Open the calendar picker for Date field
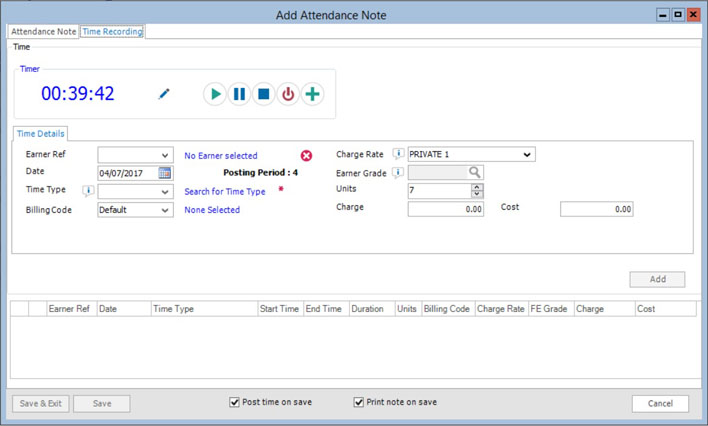The width and height of the screenshot is (708, 426). 165,173
